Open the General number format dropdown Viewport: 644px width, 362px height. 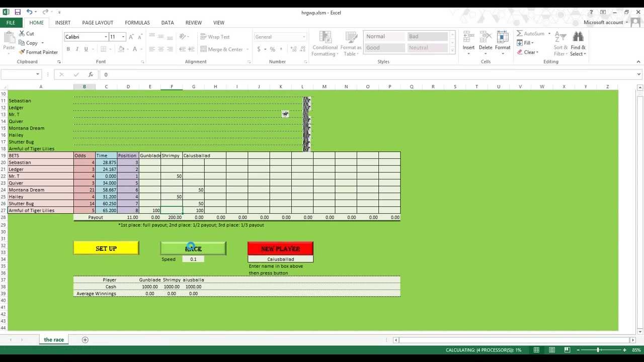click(x=303, y=37)
